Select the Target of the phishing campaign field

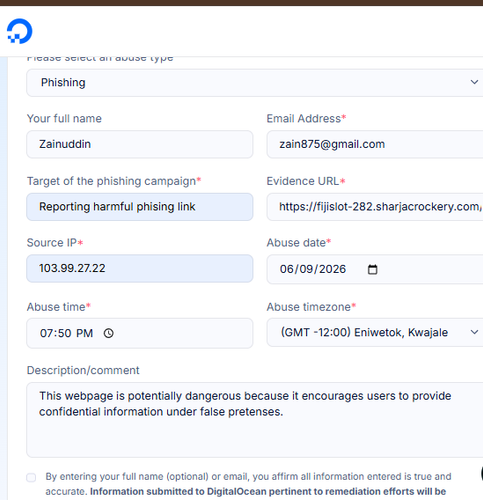tap(140, 207)
